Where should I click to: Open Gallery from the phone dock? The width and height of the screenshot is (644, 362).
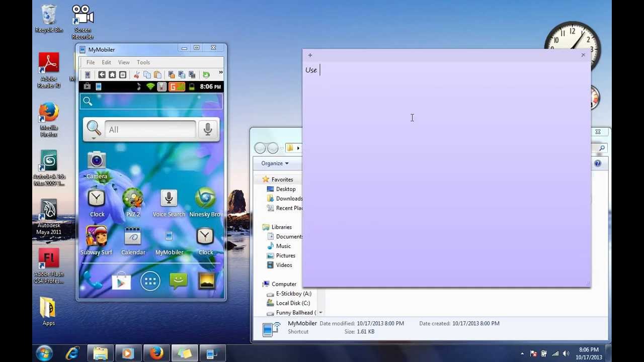(x=207, y=282)
